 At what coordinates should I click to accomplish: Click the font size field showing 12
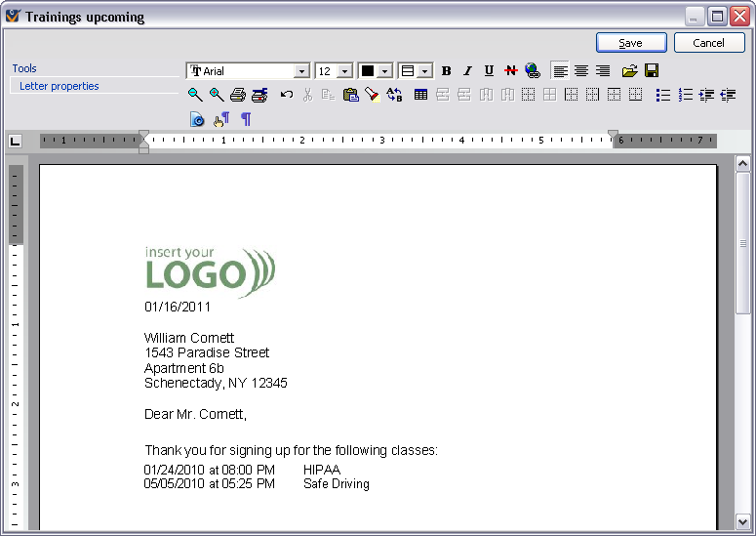coord(327,71)
